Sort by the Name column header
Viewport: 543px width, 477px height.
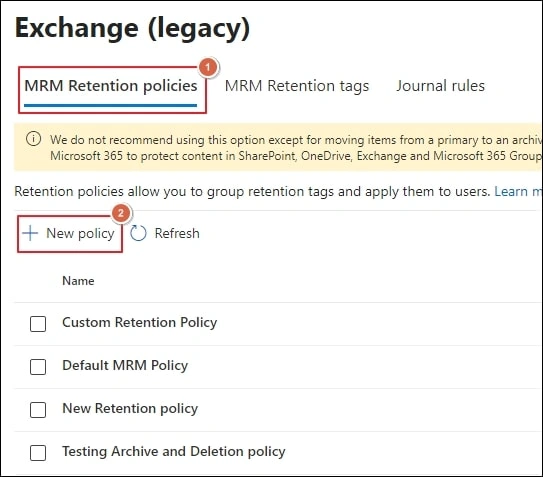pyautogui.click(x=78, y=281)
